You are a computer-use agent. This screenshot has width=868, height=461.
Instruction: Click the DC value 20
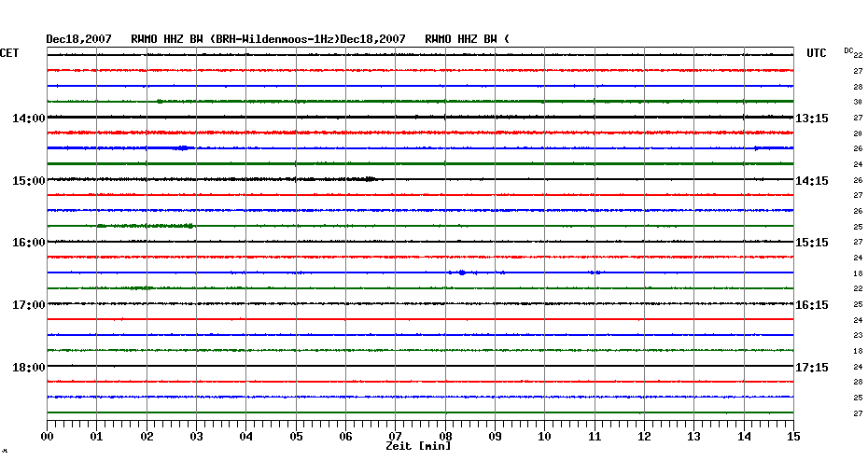click(x=858, y=134)
